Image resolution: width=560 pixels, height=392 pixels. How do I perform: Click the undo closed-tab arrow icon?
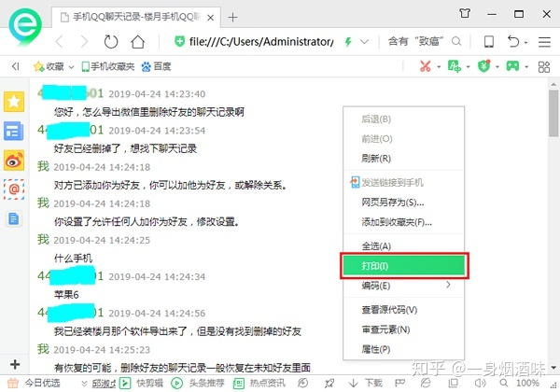(x=513, y=41)
